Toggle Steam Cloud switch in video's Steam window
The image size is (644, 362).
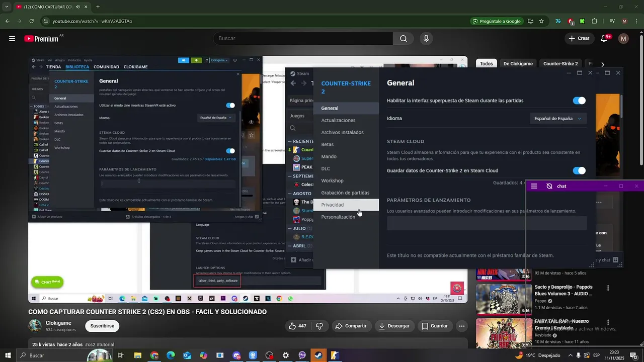[230, 151]
